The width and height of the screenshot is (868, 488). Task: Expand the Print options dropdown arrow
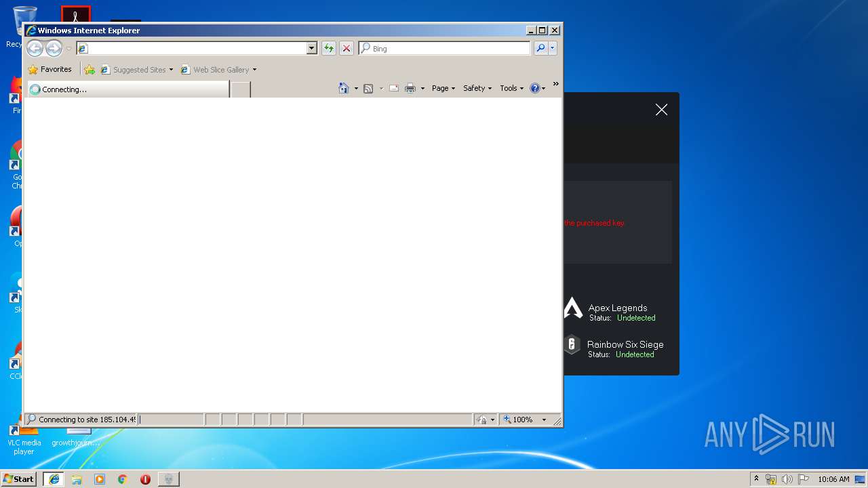point(422,88)
